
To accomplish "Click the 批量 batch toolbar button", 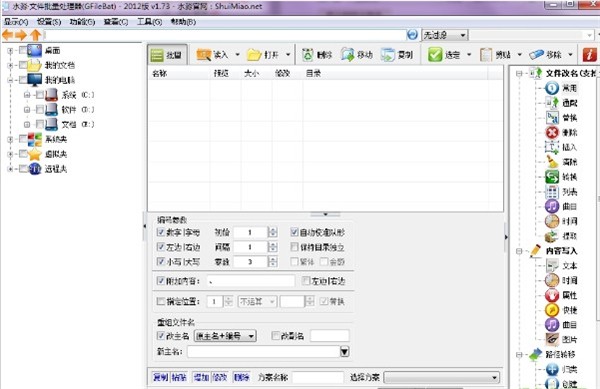I will pyautogui.click(x=167, y=55).
